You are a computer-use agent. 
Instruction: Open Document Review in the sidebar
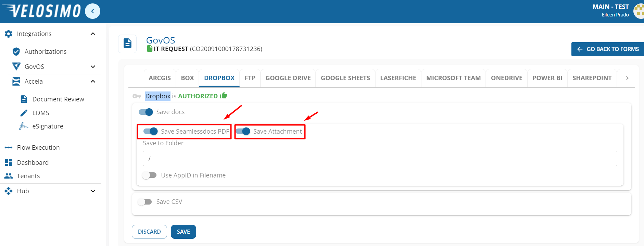58,99
